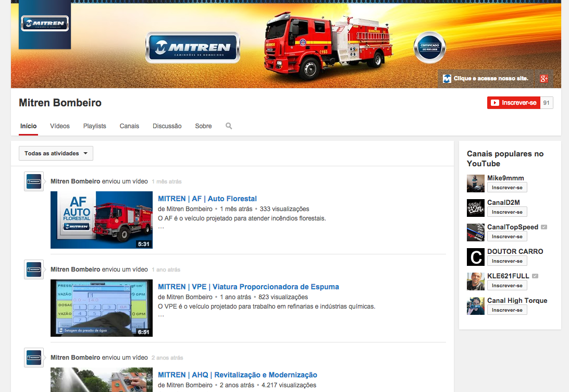Open the Google+ icon in banner
This screenshot has width=569, height=392.
(543, 78)
